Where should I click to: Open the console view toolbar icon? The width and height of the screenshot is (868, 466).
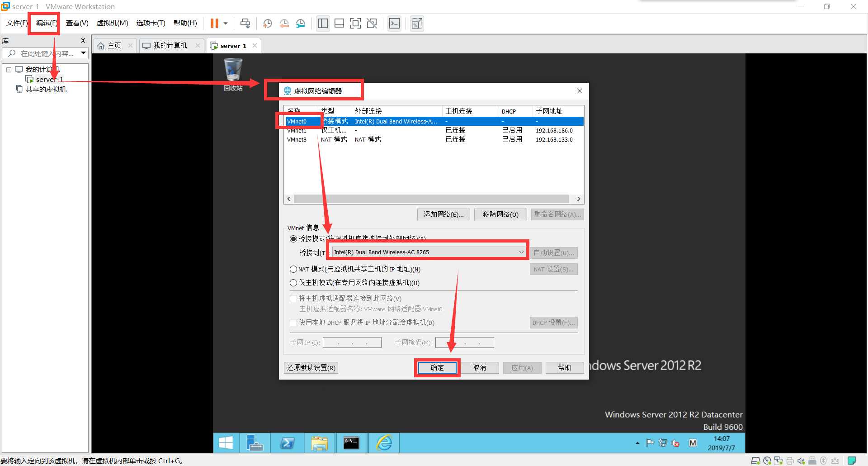click(394, 23)
